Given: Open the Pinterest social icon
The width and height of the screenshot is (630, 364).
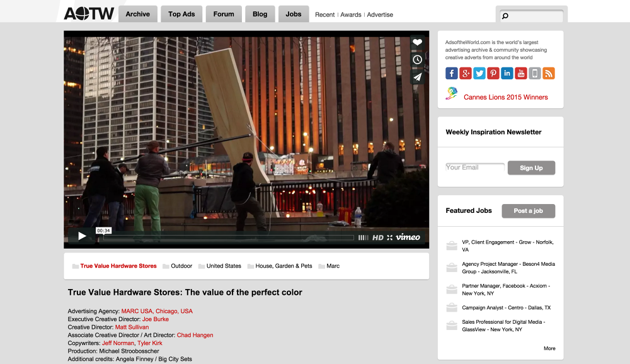Looking at the screenshot, I should pyautogui.click(x=493, y=73).
